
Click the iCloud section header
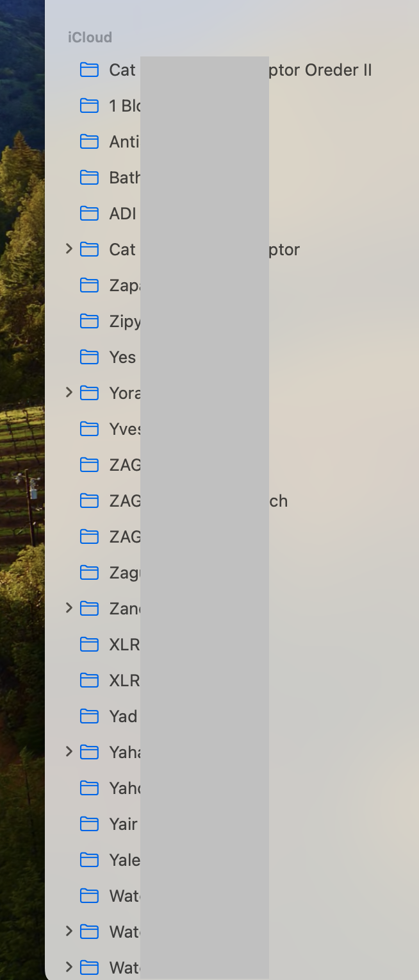90,37
